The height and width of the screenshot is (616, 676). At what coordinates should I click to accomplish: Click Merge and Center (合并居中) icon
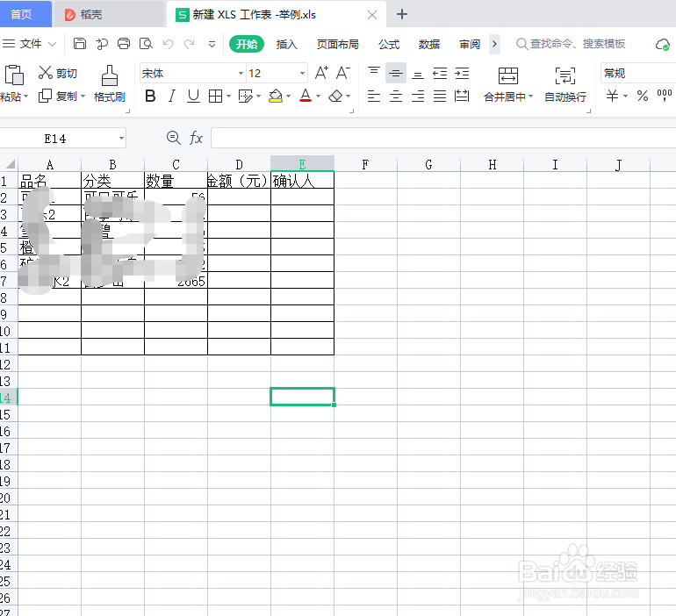pyautogui.click(x=508, y=75)
